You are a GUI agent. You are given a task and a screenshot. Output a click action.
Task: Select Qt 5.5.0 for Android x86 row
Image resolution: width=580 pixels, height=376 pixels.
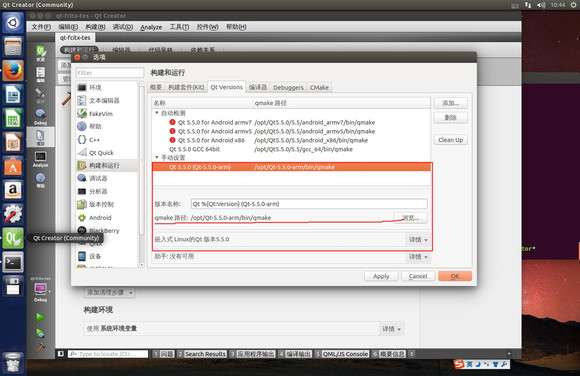(291, 140)
